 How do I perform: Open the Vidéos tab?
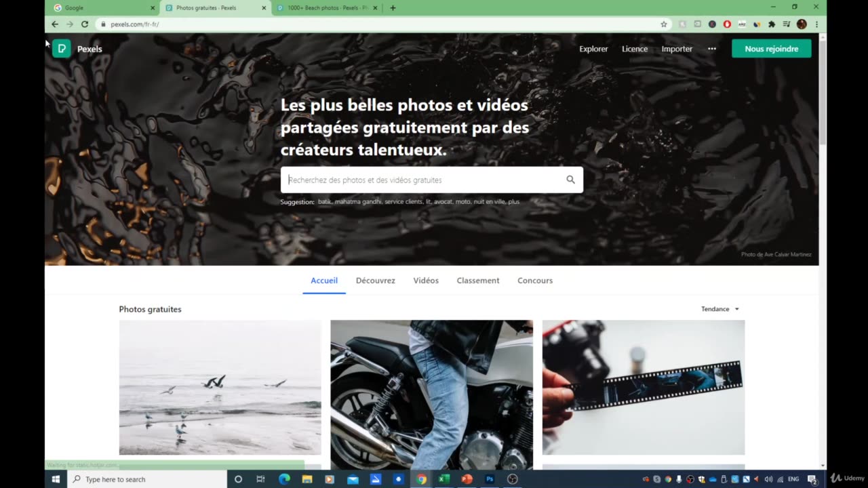[426, 281]
